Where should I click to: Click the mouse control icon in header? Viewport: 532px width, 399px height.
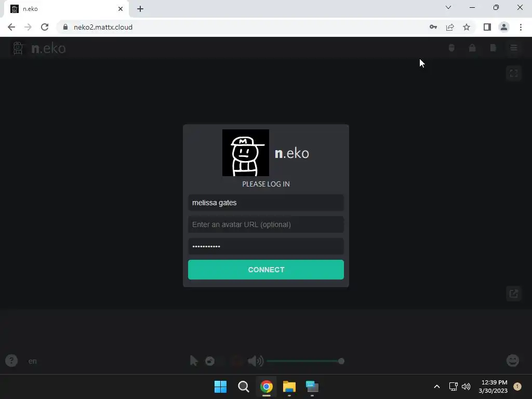451,48
